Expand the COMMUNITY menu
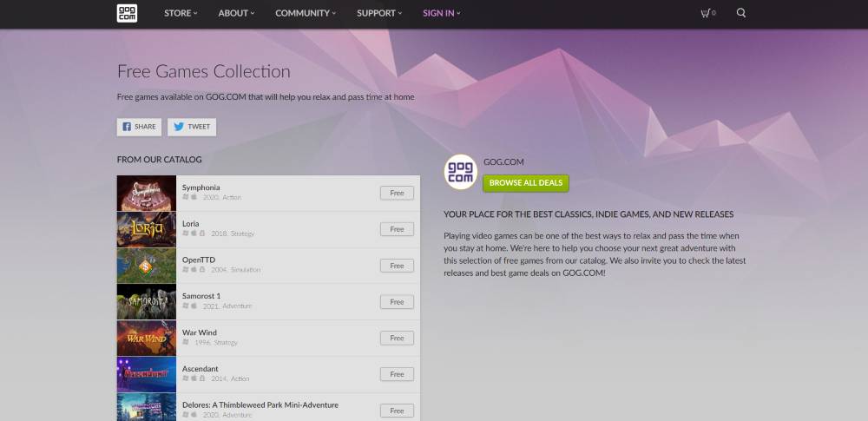The height and width of the screenshot is (421, 868). point(306,13)
